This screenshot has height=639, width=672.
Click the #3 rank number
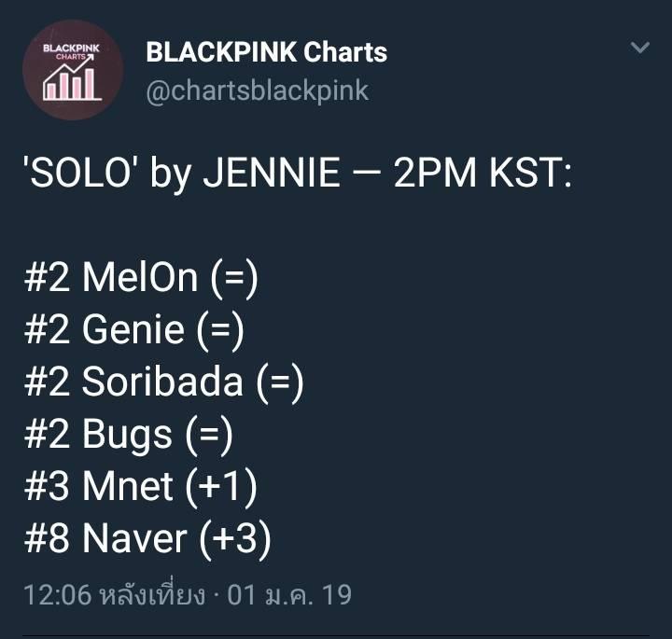tap(48, 487)
